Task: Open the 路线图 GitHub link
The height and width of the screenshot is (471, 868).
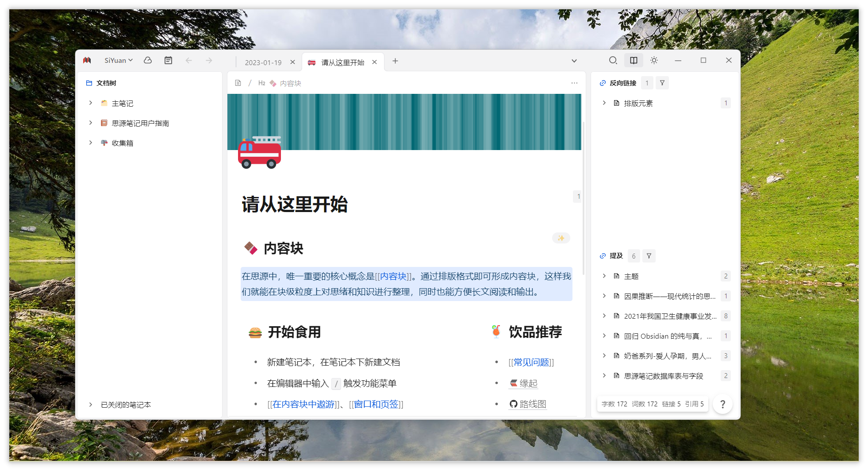Action: [528, 404]
